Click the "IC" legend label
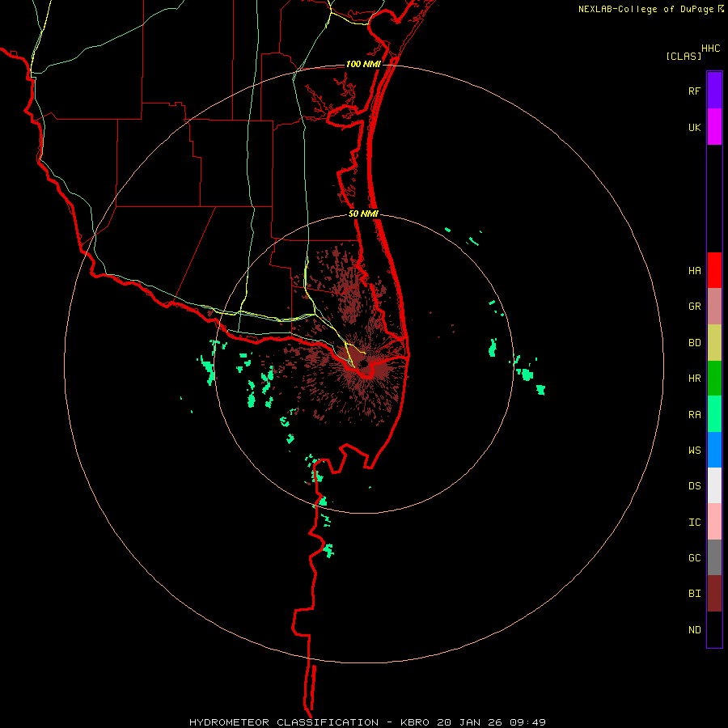The image size is (728, 728). [694, 523]
